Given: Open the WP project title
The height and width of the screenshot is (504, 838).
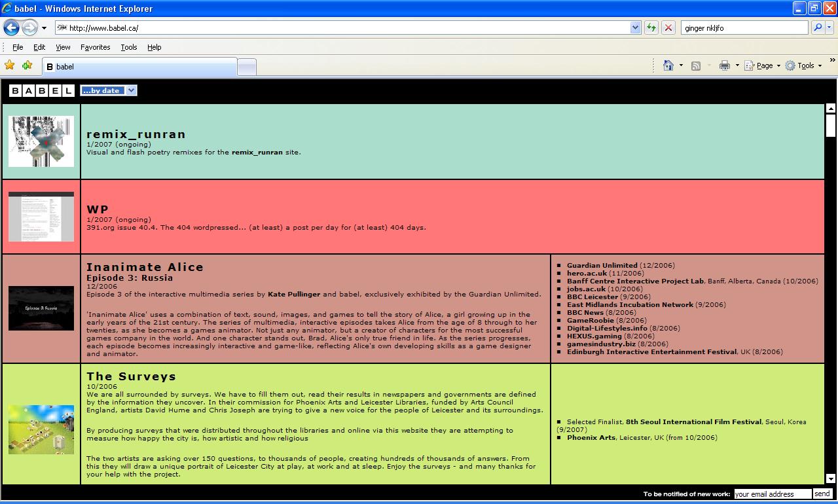Looking at the screenshot, I should [98, 209].
